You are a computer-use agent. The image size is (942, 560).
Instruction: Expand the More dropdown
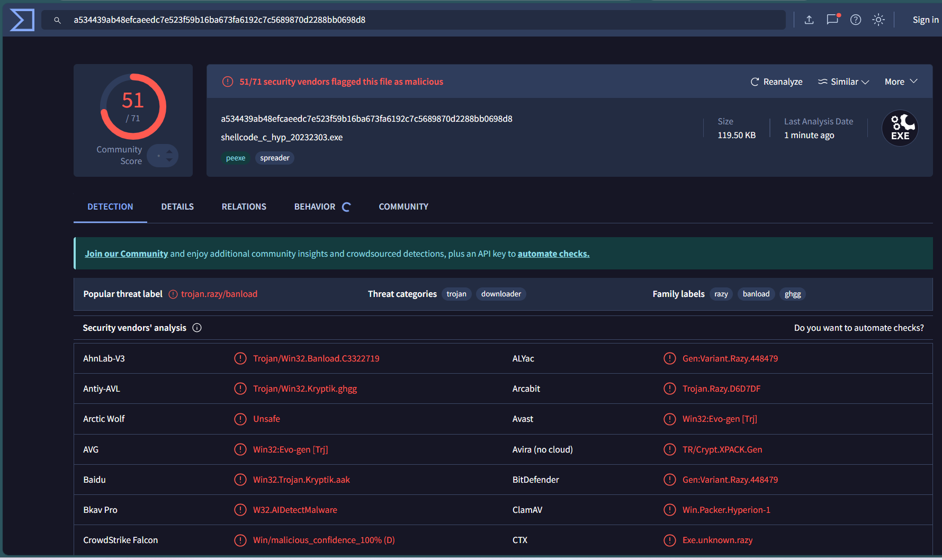901,82
